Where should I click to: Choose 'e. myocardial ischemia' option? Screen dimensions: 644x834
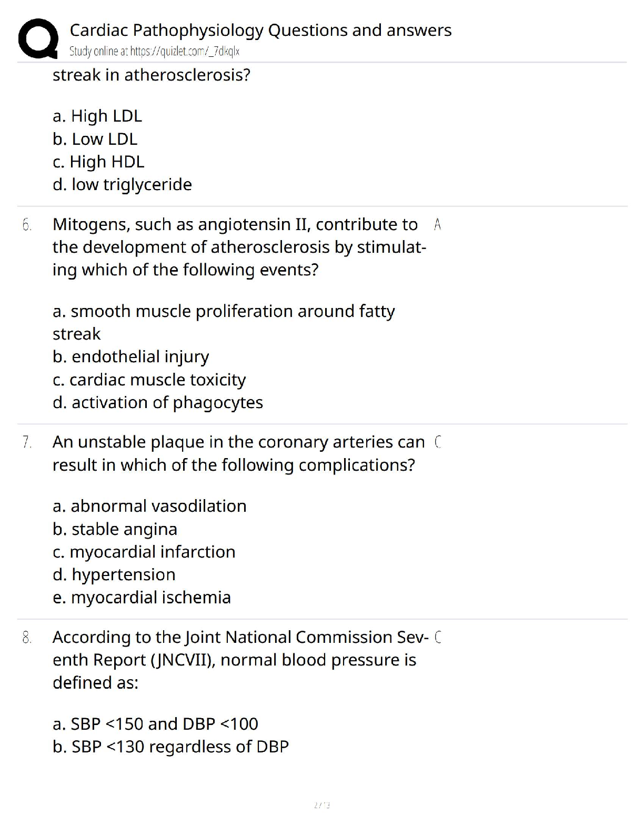click(x=142, y=597)
